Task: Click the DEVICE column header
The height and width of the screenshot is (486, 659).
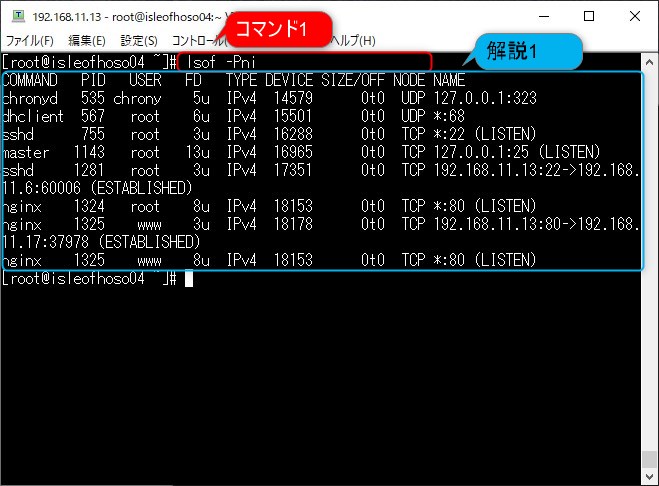Action: pos(289,80)
